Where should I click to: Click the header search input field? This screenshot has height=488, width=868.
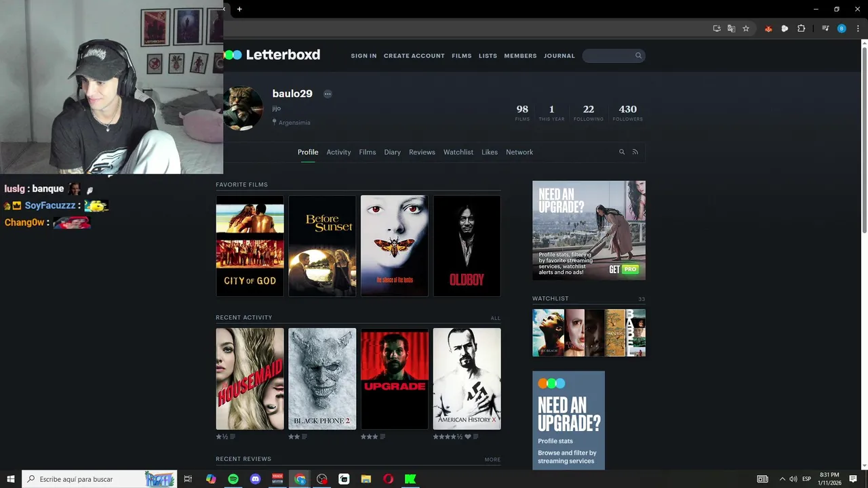pyautogui.click(x=613, y=56)
